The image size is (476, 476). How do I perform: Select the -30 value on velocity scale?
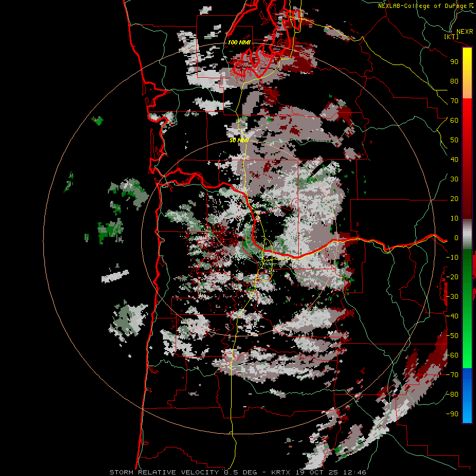click(x=452, y=297)
